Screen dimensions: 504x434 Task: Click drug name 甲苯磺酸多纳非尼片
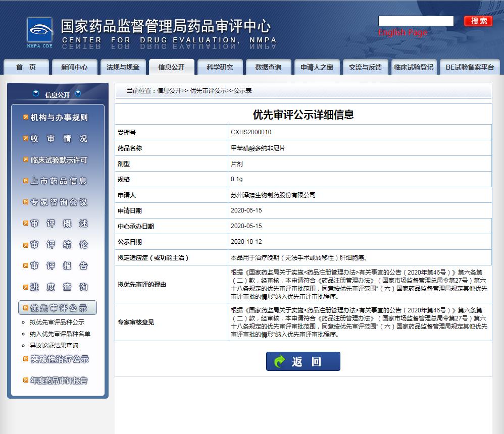tap(258, 148)
